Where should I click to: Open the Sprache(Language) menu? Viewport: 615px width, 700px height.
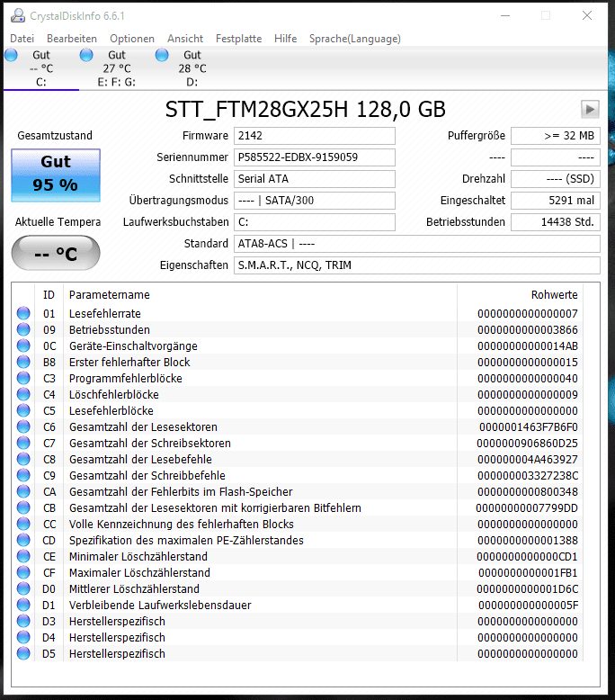355,39
